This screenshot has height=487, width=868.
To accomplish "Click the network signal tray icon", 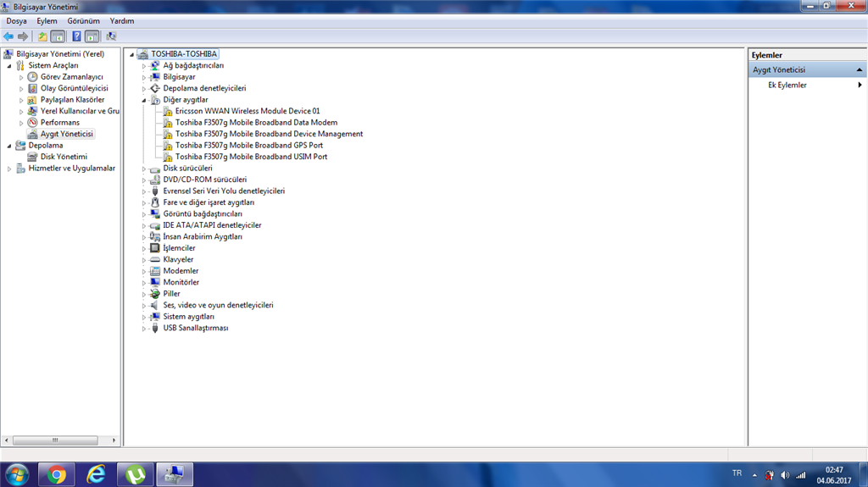I will click(x=801, y=475).
